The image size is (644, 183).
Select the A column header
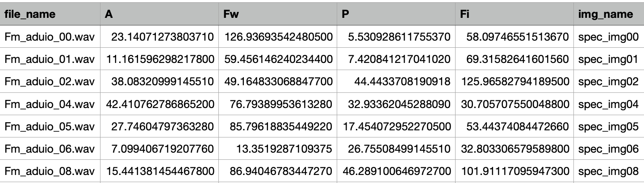pos(109,14)
